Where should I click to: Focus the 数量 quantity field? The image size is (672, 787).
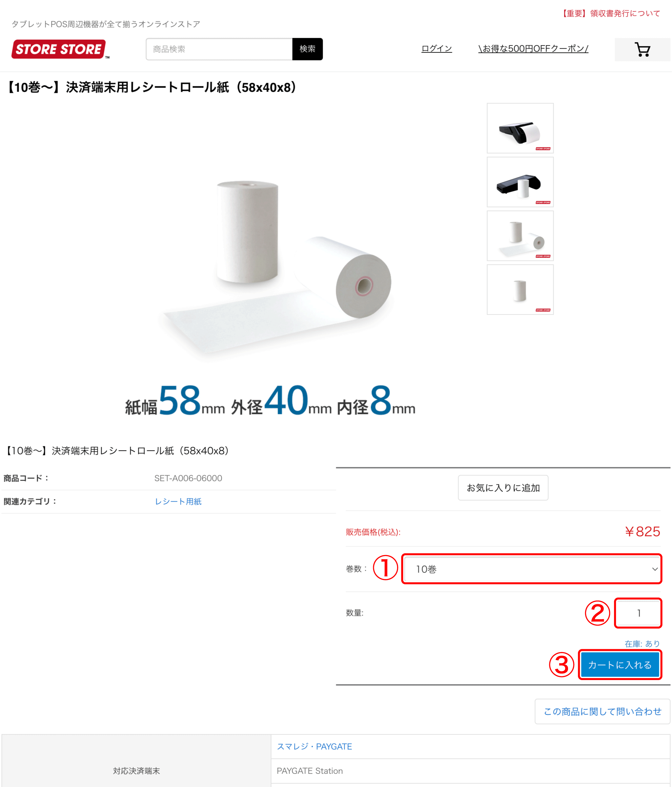pyautogui.click(x=638, y=613)
